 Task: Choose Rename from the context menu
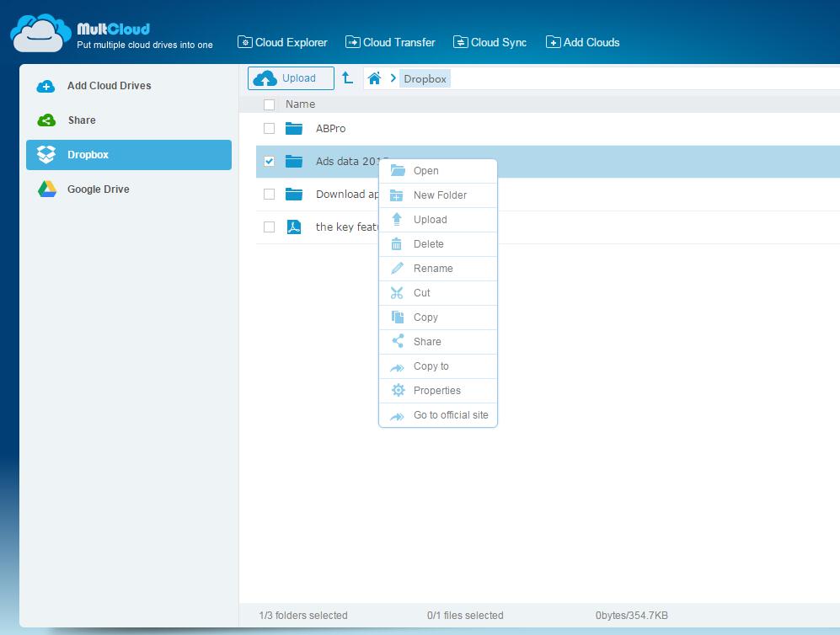pyautogui.click(x=438, y=269)
